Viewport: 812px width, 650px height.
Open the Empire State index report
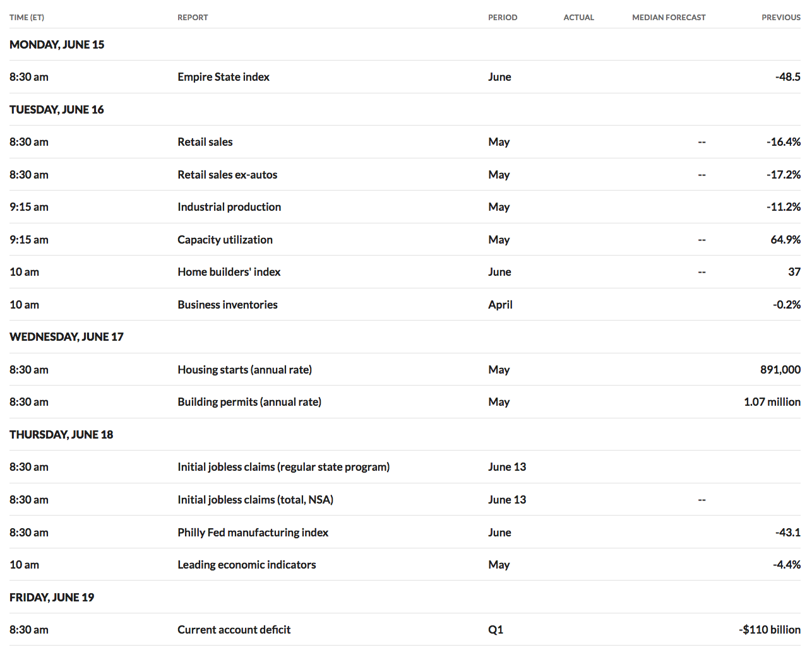(224, 77)
